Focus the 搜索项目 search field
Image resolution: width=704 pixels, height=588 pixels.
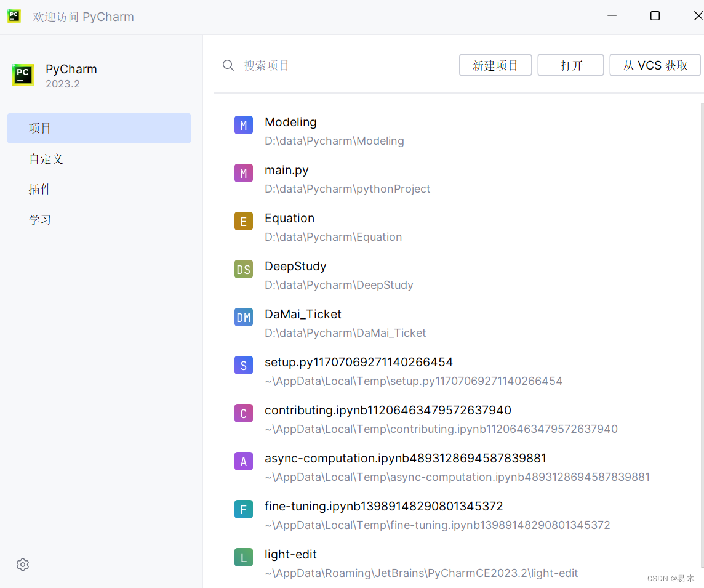(x=337, y=66)
